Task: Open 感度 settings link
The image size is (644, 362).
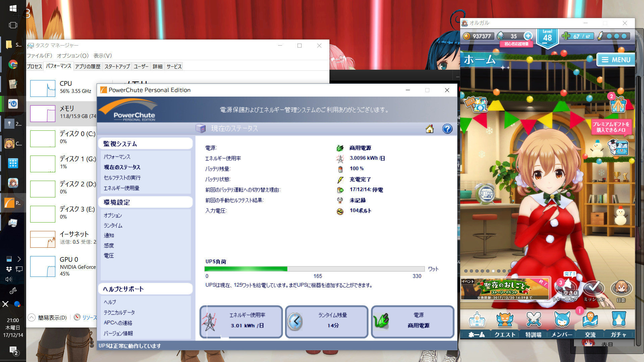Action: 109,245
